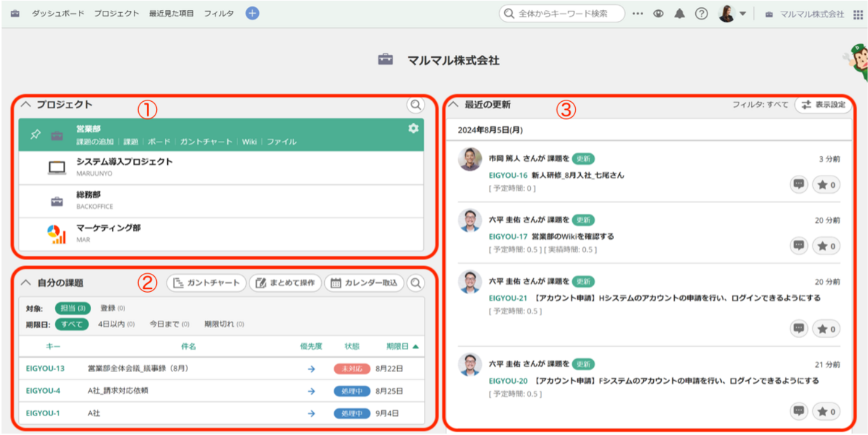Viewport: 868px width, 435px height.
Task: Collapse the プロジェクト panel
Action: pos(26,105)
